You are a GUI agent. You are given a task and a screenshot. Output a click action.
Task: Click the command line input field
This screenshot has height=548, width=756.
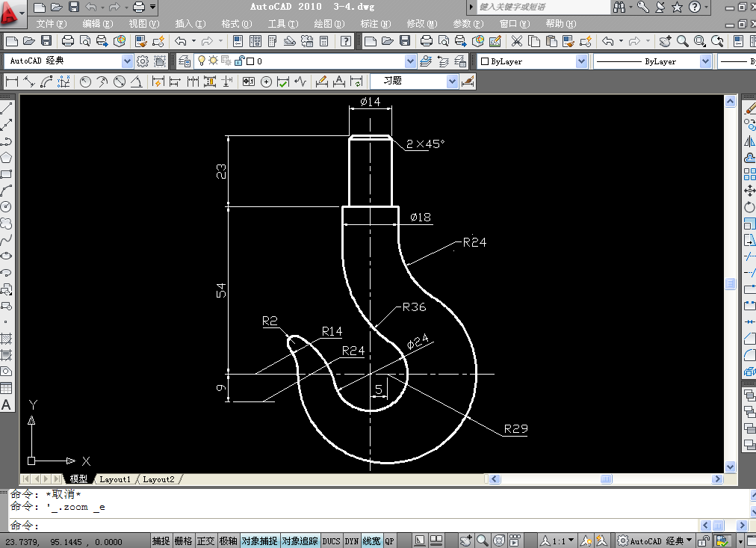pyautogui.click(x=353, y=525)
